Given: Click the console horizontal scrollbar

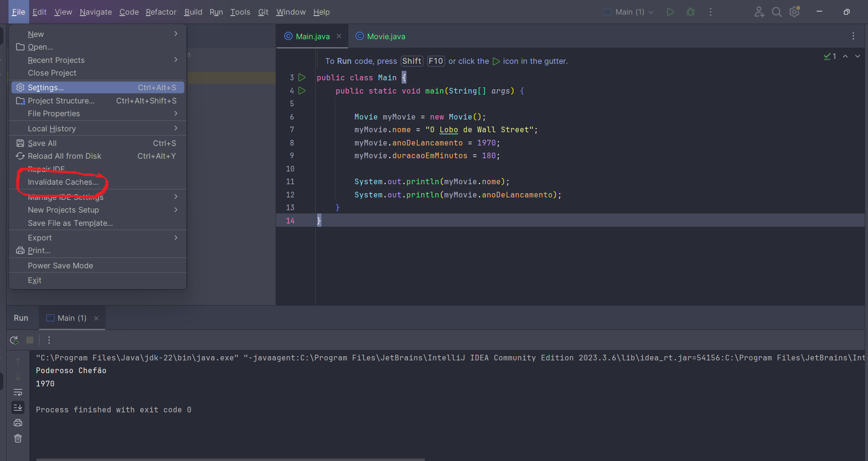Looking at the screenshot, I should [230, 459].
